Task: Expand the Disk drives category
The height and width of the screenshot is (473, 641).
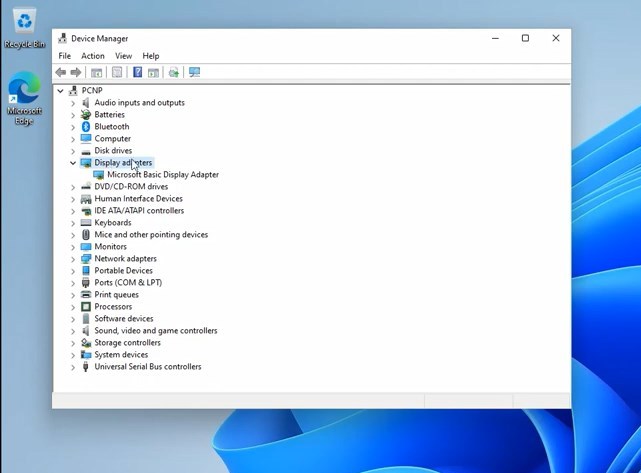Action: 73,151
